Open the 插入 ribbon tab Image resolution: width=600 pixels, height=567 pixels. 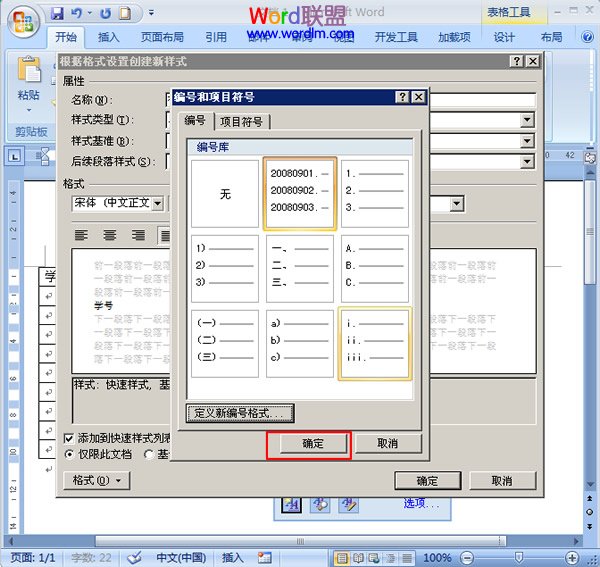coord(109,37)
